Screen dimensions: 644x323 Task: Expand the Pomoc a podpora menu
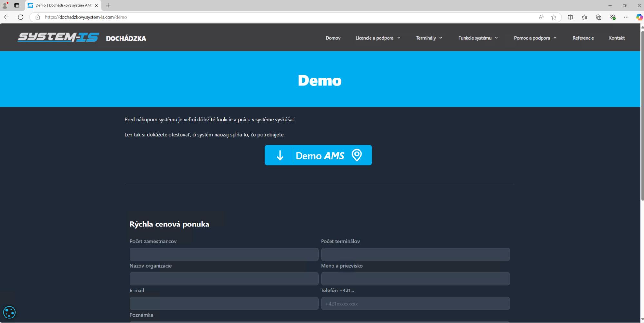click(x=535, y=38)
